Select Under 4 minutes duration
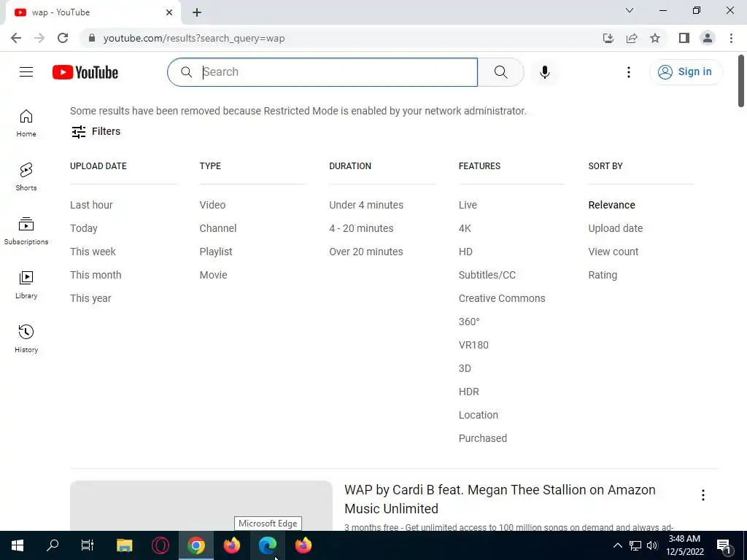This screenshot has height=560, width=747. pos(366,205)
